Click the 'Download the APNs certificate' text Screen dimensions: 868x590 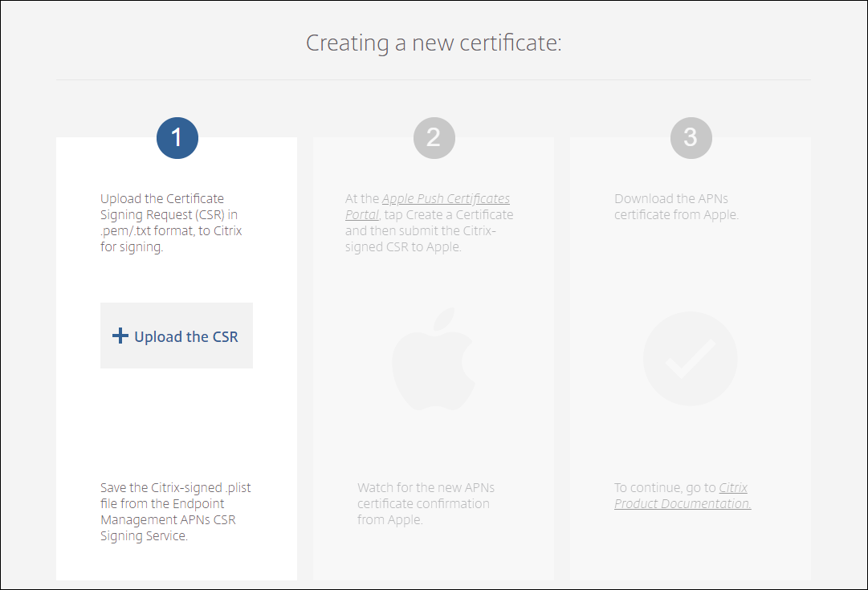(x=676, y=206)
